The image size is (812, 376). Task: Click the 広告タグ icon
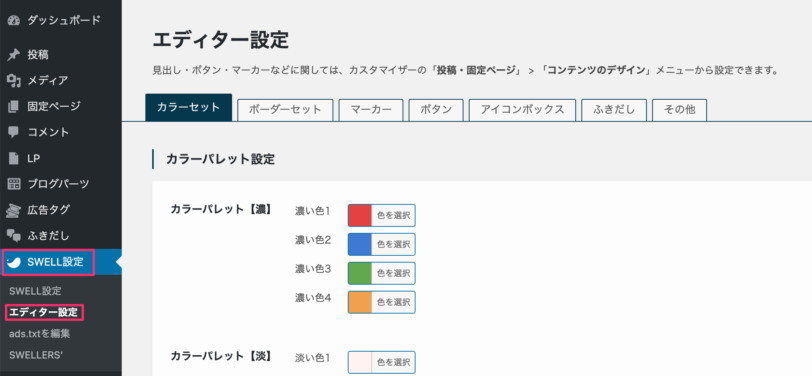point(14,210)
